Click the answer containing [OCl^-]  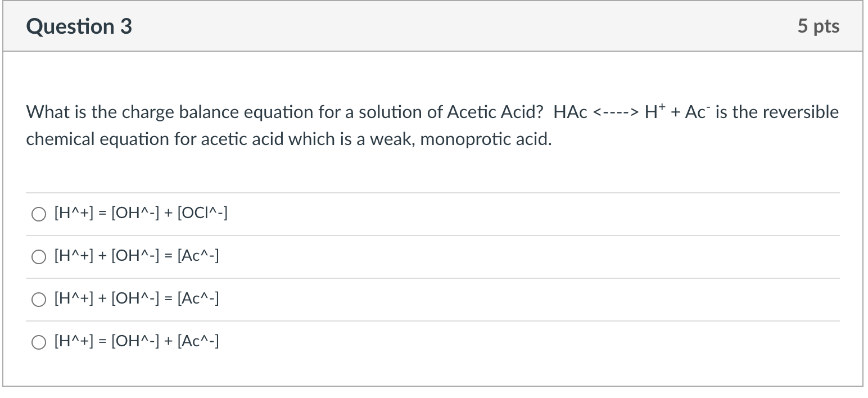click(139, 214)
